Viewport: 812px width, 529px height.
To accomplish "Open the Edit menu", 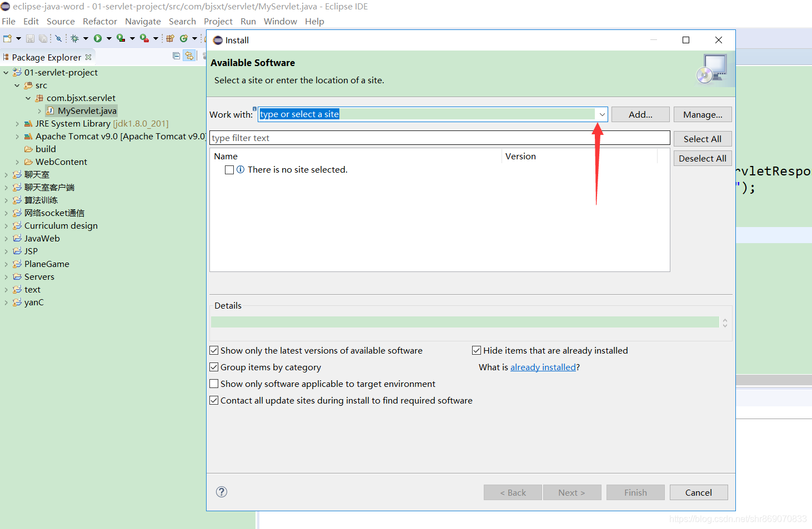I will point(31,22).
